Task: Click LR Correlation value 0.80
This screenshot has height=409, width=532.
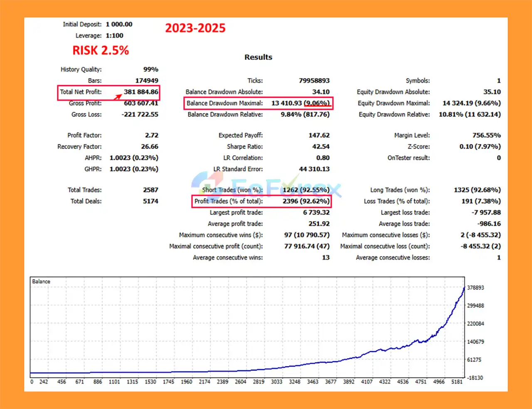Action: [x=323, y=158]
